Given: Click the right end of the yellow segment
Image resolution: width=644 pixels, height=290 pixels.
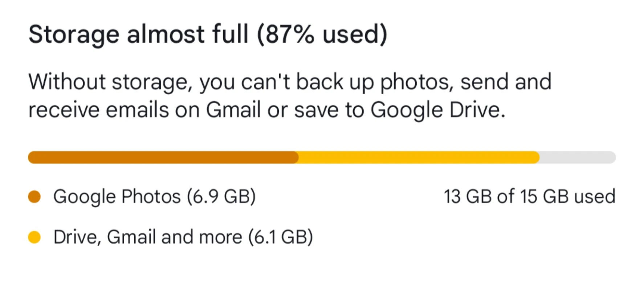Looking at the screenshot, I should pos(537,157).
